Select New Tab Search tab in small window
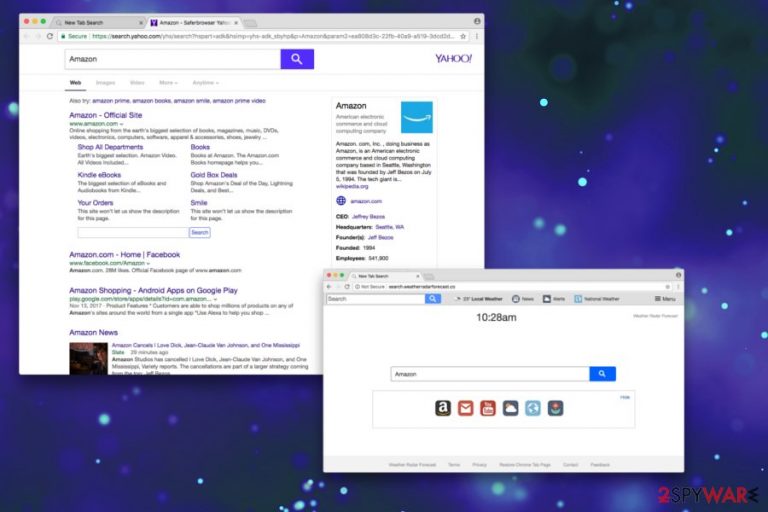 (385, 276)
